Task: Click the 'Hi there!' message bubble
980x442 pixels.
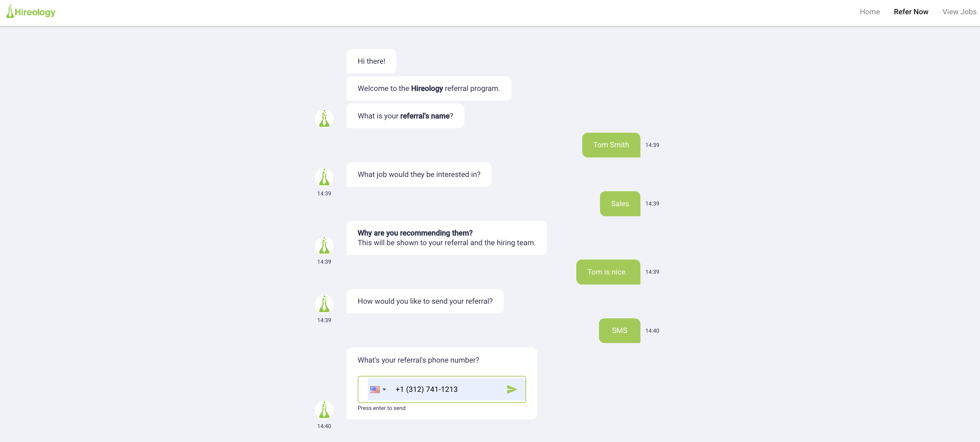Action: (371, 61)
